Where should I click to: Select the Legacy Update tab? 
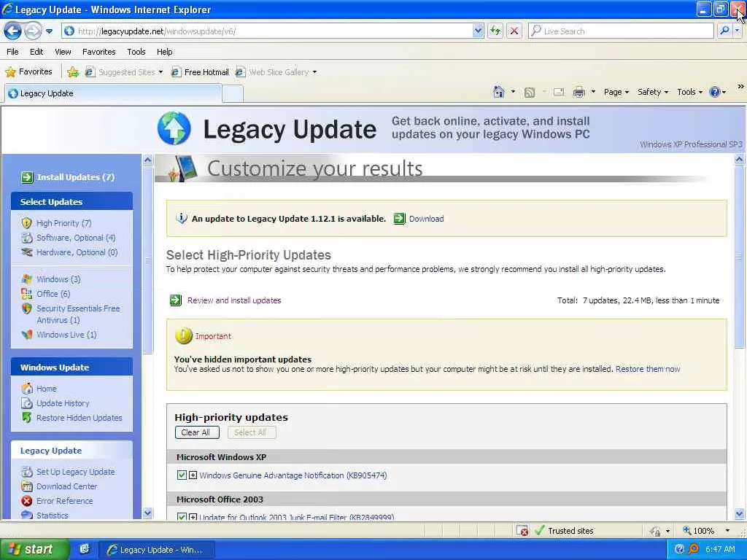(113, 93)
